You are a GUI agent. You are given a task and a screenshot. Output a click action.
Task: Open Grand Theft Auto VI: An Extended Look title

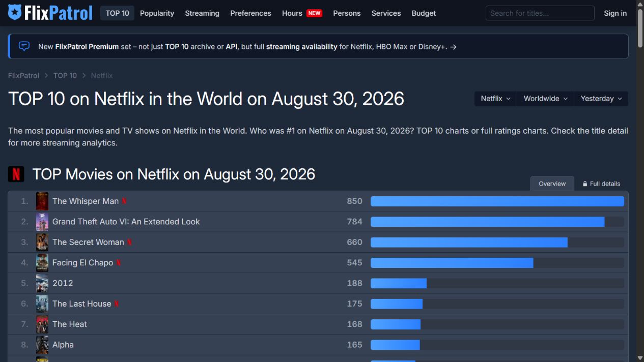(126, 222)
